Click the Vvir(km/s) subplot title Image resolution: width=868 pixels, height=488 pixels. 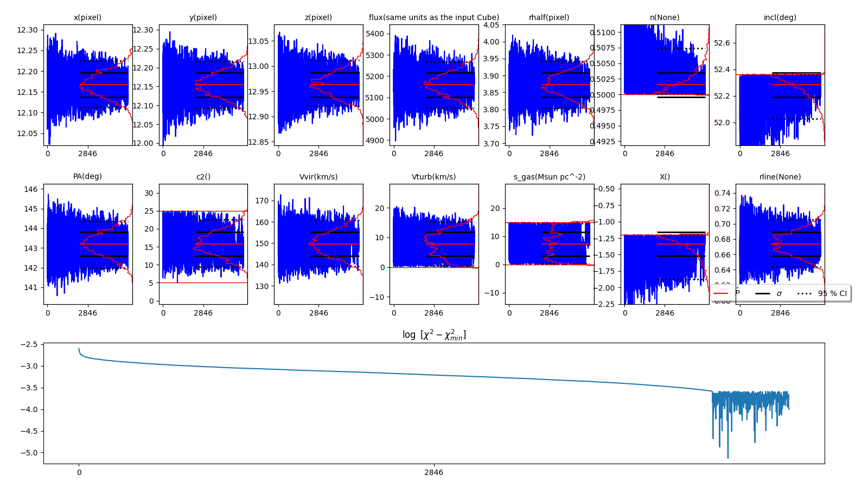tap(318, 177)
